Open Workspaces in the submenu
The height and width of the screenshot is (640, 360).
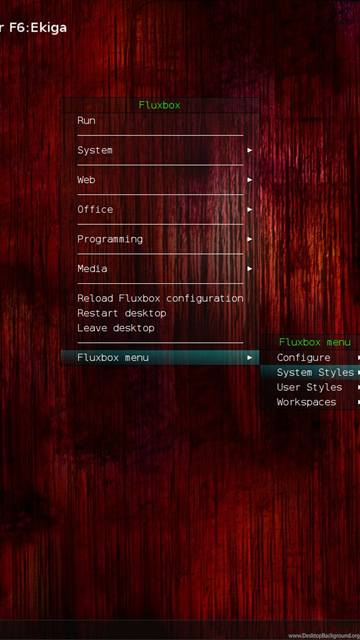click(310, 402)
